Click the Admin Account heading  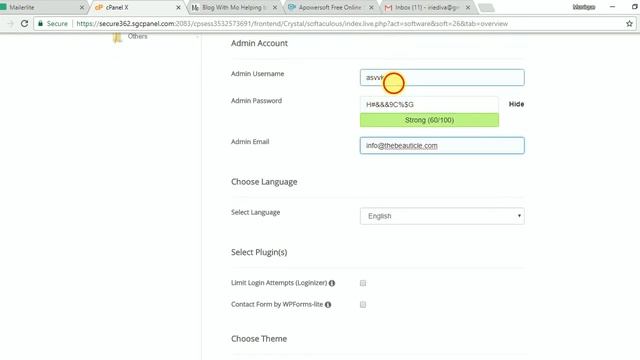pos(259,43)
